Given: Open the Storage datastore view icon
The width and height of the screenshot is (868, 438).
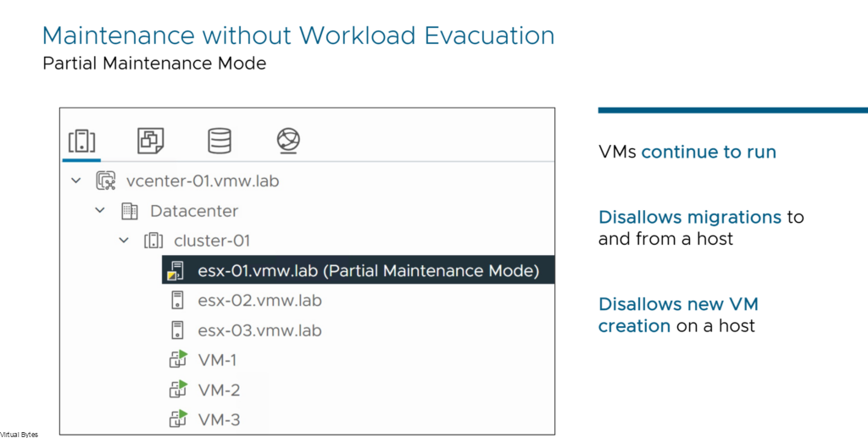Looking at the screenshot, I should (220, 141).
